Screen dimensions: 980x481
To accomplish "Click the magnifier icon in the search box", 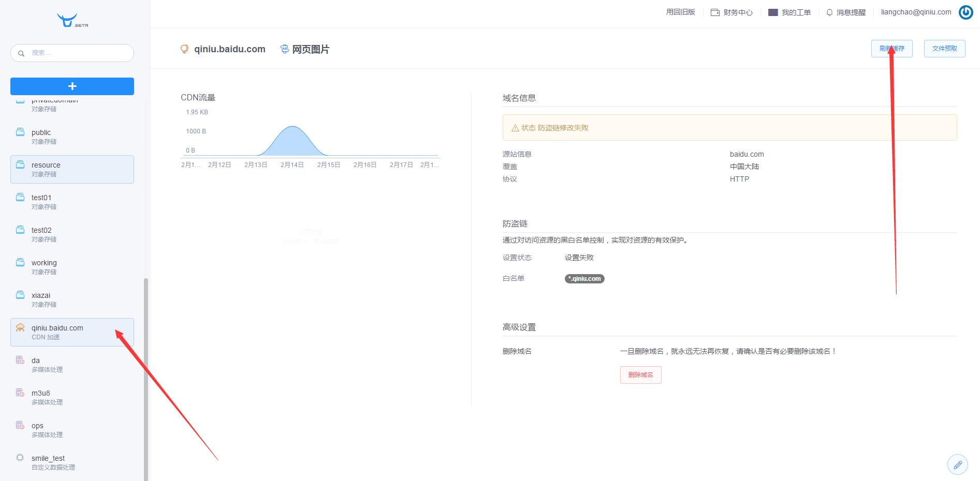I will tap(21, 53).
